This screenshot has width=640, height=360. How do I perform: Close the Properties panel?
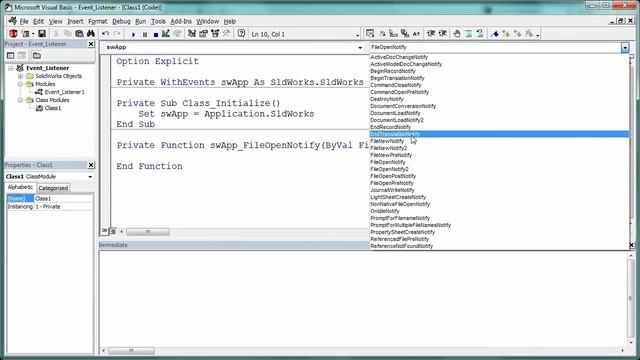(91, 165)
